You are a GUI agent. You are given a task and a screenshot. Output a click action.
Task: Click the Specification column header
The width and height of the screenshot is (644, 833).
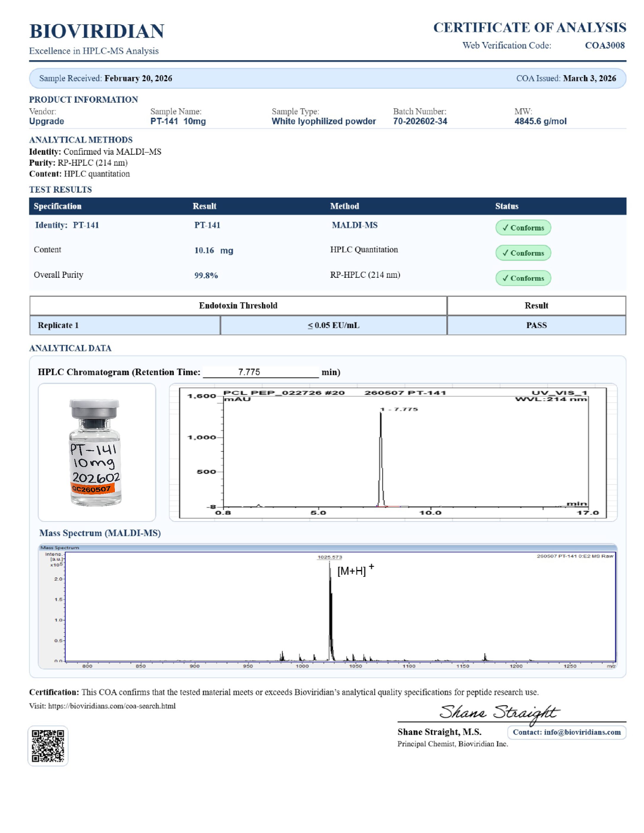coord(58,206)
